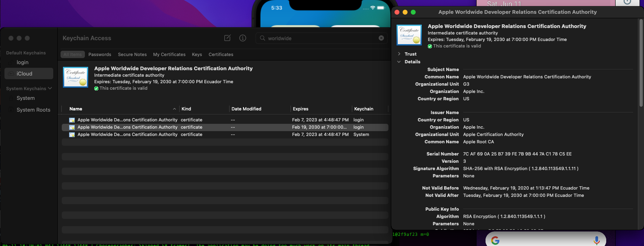This screenshot has width=644, height=246.
Task: Click the title text of certificate detail window
Action: click(517, 12)
